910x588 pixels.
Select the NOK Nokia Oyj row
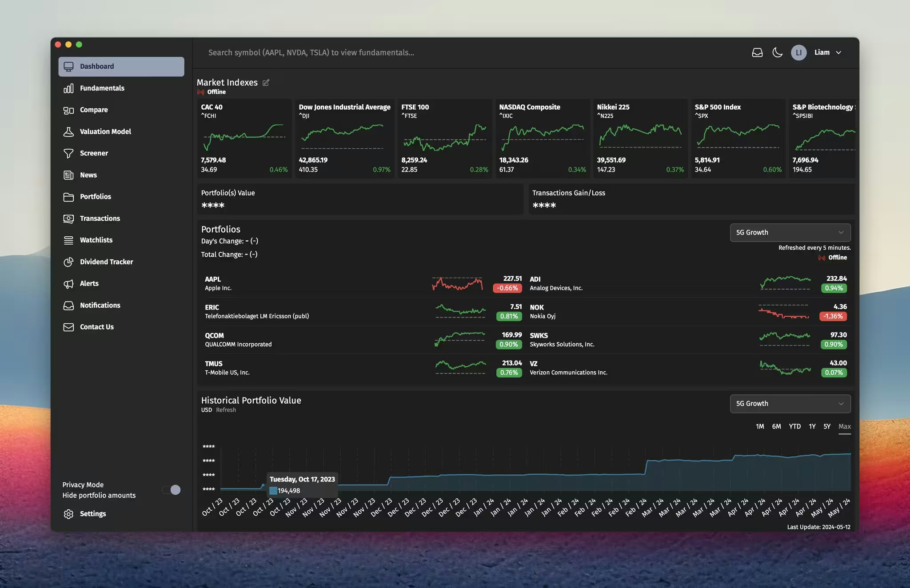[x=688, y=311]
